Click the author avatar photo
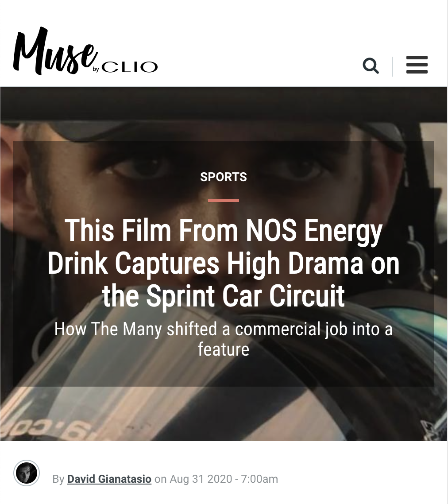The height and width of the screenshot is (504, 448). [27, 473]
